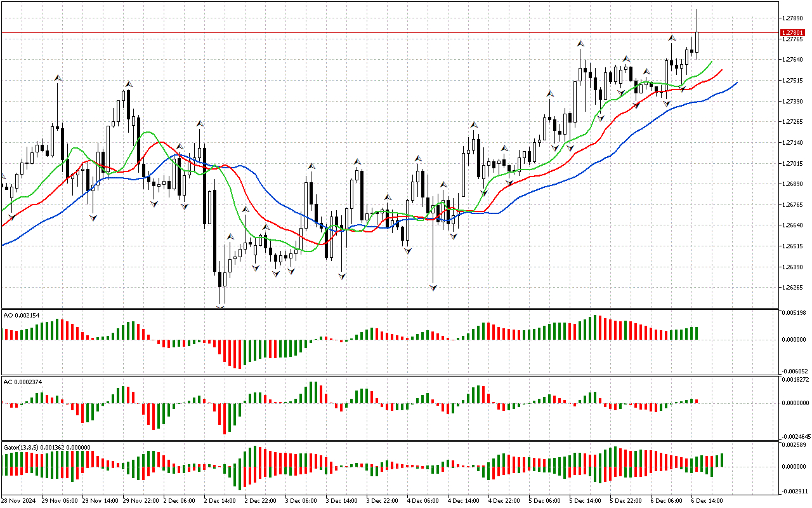Click the '4 Dec 06:00' time label
Viewport: 812px width, 508px height.
click(424, 500)
